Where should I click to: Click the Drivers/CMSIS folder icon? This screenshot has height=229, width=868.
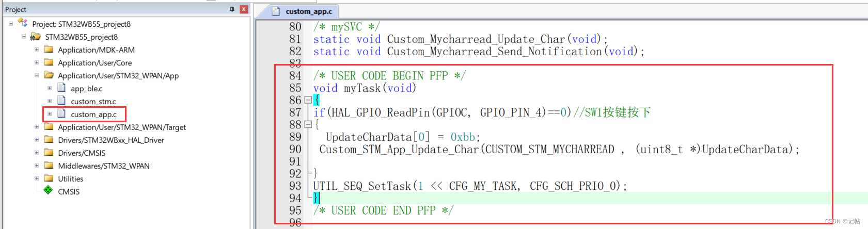[49, 153]
